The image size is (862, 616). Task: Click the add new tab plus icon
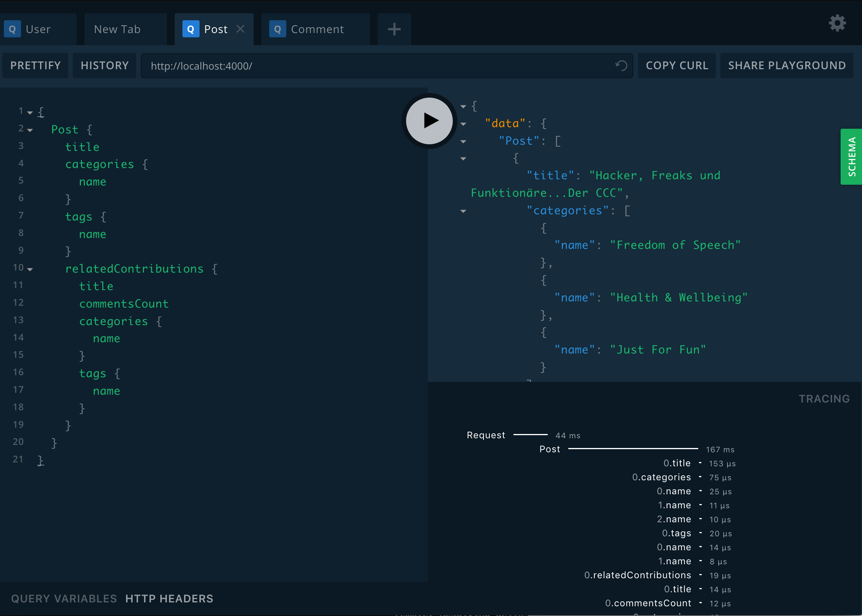coord(394,29)
